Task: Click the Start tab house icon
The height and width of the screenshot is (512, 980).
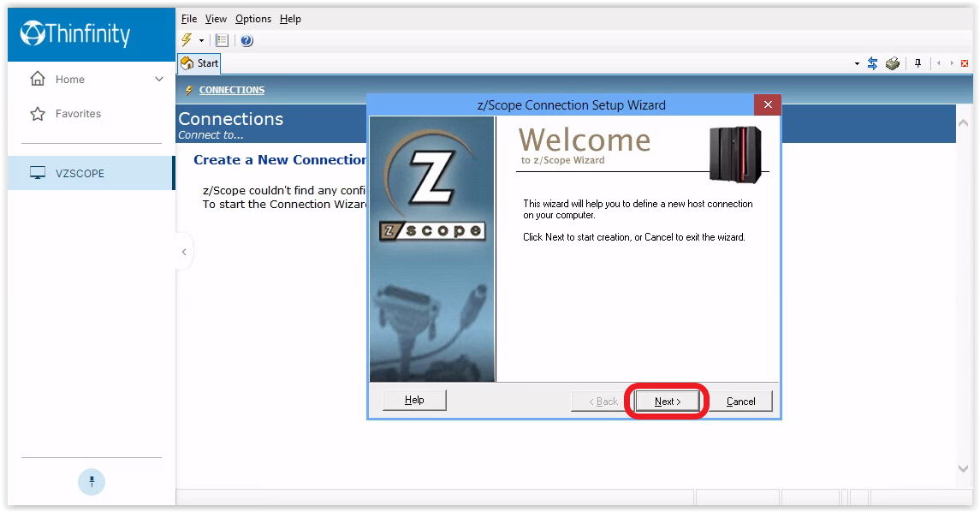Action: coord(187,63)
